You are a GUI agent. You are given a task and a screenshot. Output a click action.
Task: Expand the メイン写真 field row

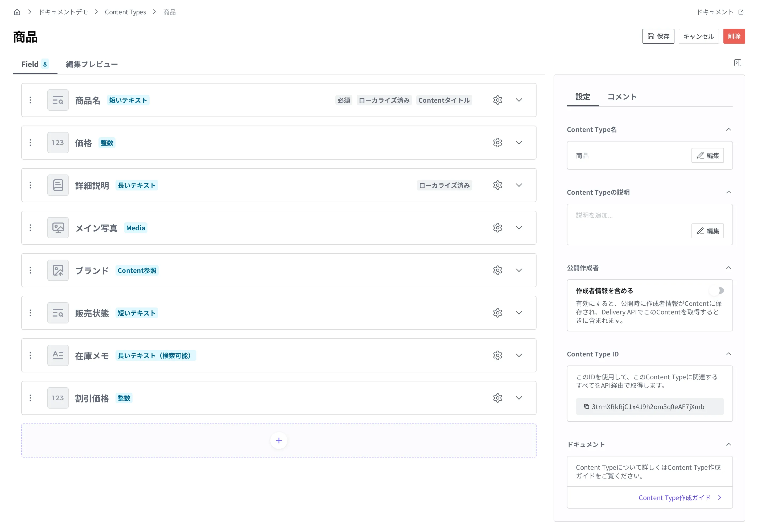click(x=519, y=228)
